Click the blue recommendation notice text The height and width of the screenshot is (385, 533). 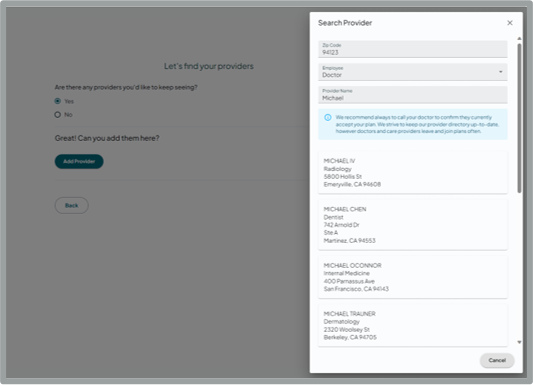(x=417, y=124)
